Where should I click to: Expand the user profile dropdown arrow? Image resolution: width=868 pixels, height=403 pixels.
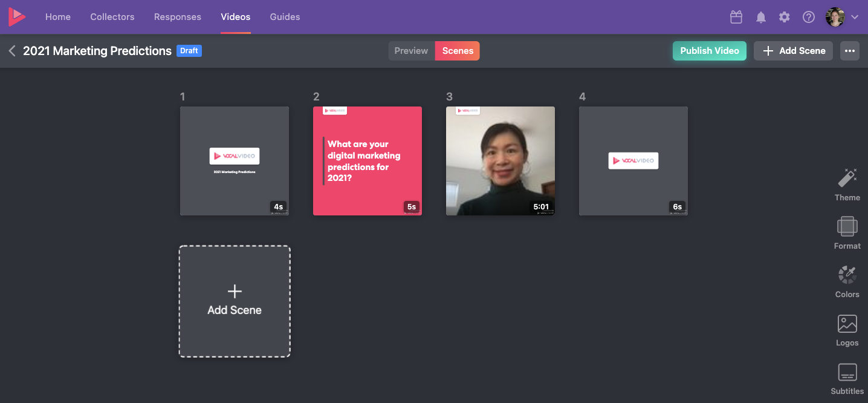pyautogui.click(x=855, y=18)
